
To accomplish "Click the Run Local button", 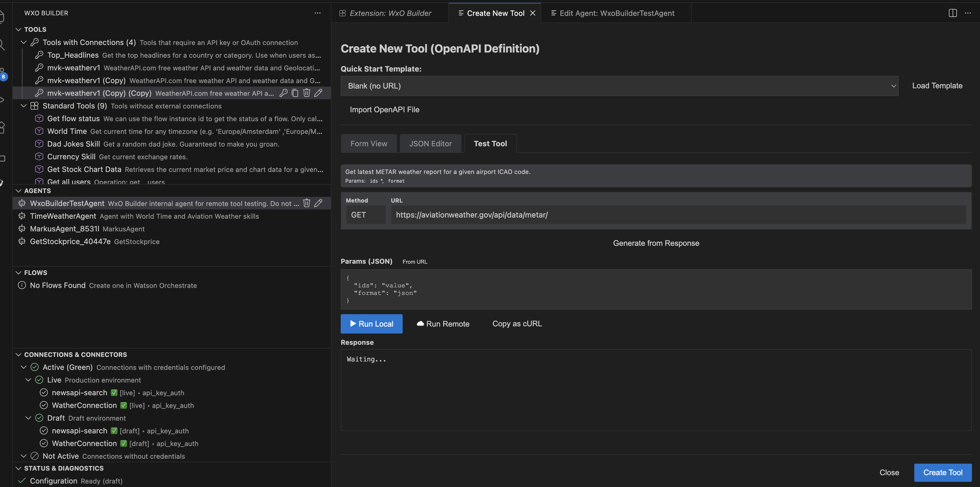I will (x=371, y=324).
